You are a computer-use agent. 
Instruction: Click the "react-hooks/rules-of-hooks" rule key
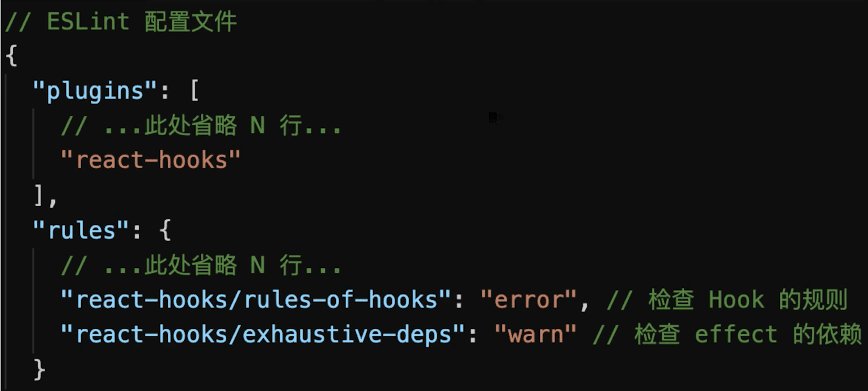[256, 300]
